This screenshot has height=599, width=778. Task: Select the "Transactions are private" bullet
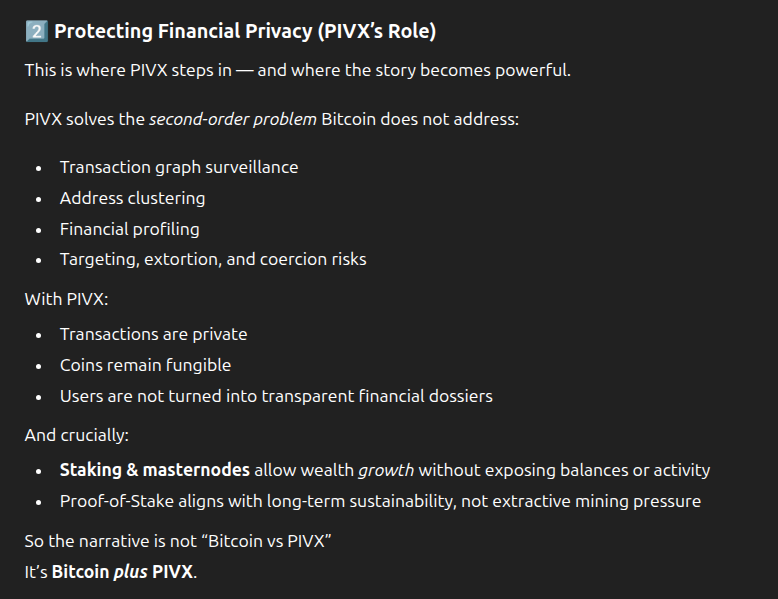(x=153, y=334)
